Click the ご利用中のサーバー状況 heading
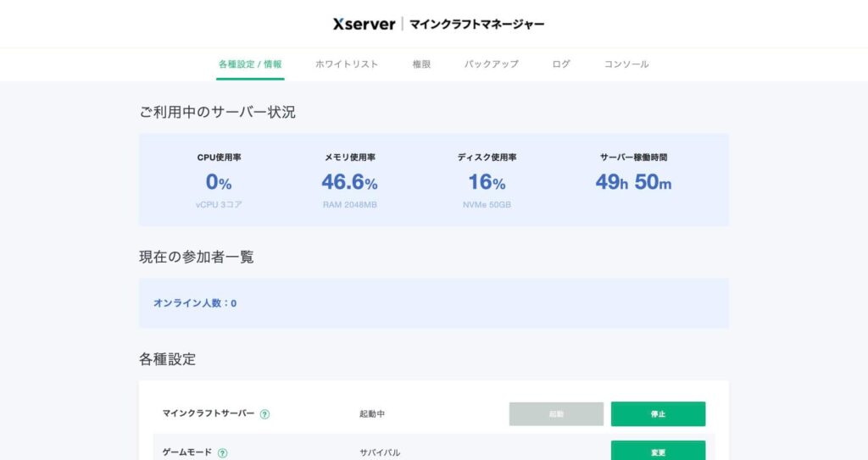The width and height of the screenshot is (868, 460). click(x=217, y=112)
